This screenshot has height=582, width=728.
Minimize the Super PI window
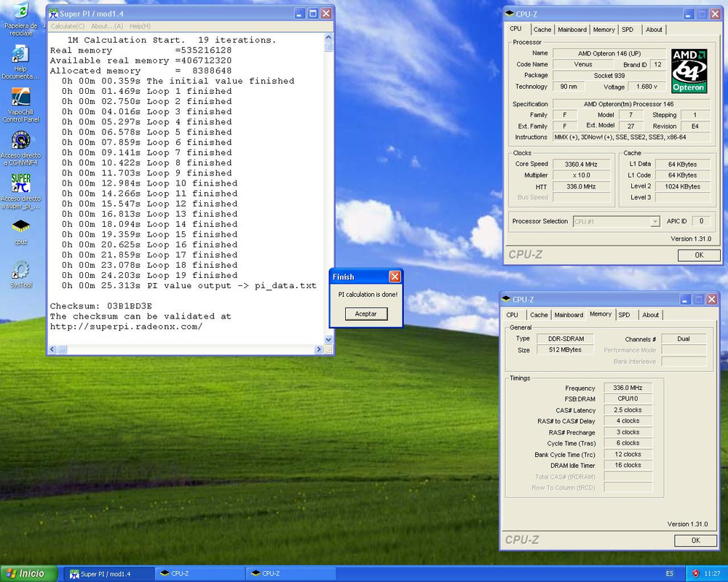pyautogui.click(x=300, y=14)
